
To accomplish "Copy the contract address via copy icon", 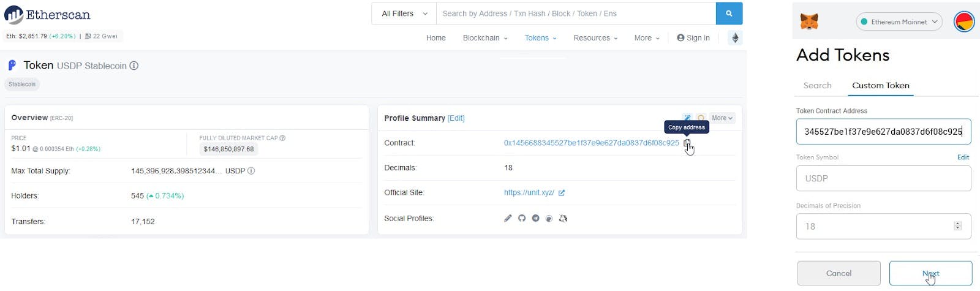I will click(x=687, y=143).
